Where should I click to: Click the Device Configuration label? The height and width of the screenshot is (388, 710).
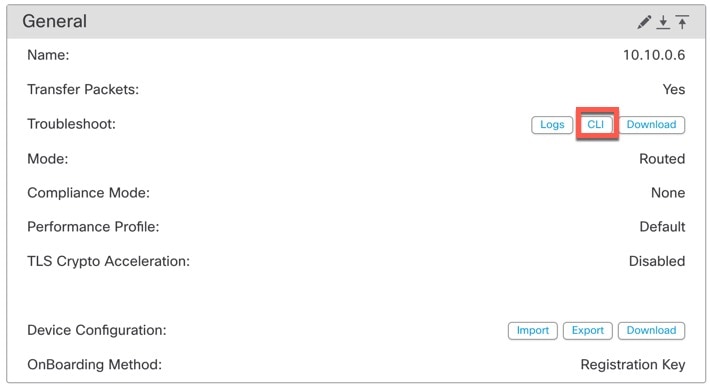coord(97,331)
